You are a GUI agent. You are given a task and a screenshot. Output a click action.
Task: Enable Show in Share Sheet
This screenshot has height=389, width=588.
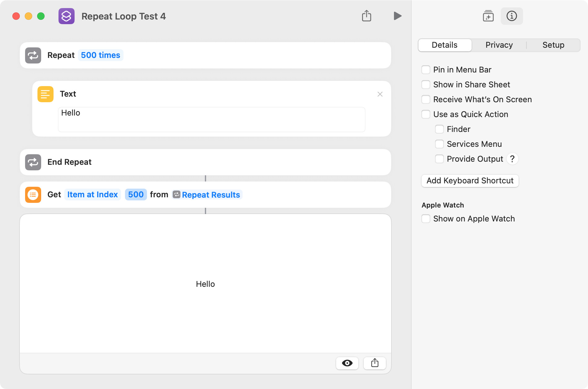[426, 85]
